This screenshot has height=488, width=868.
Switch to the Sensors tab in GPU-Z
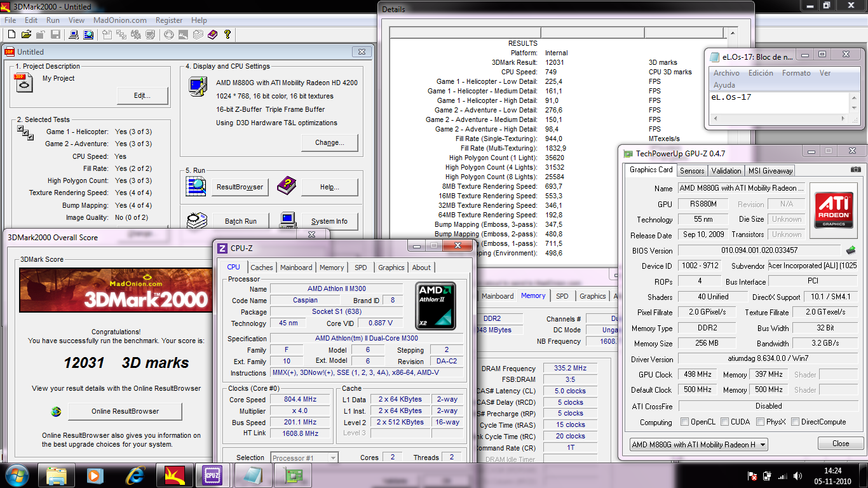pos(692,170)
